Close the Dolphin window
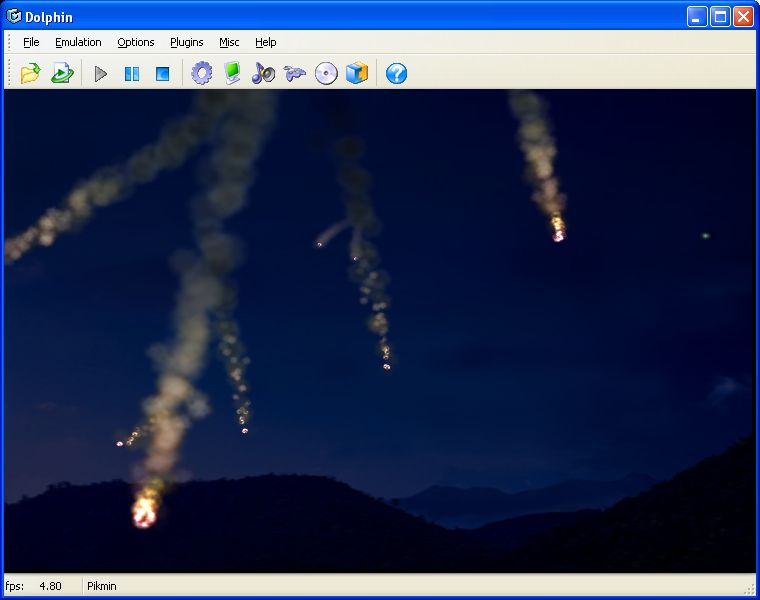The width and height of the screenshot is (760, 600). [744, 17]
